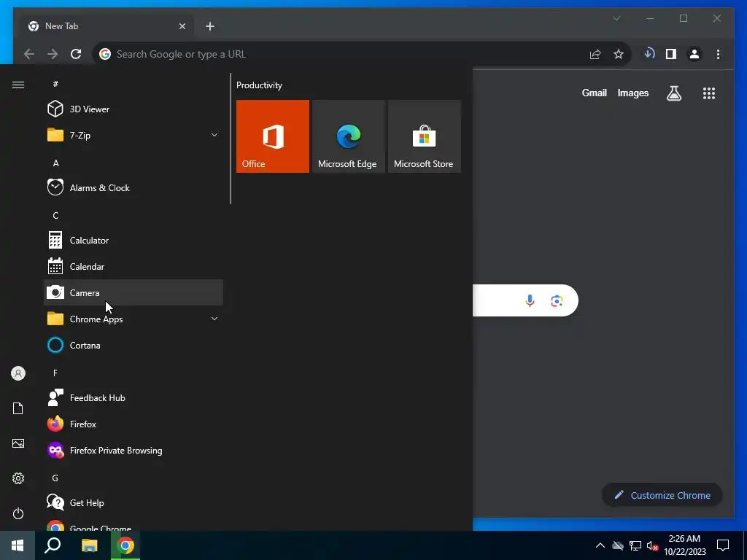
Task: Start voice search with the microphone
Action: point(530,300)
